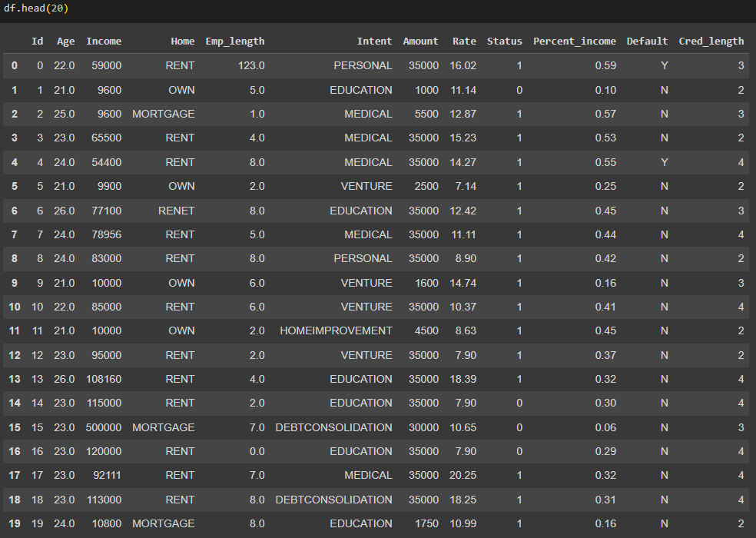Click the Percent_income value 0.59
756x538 pixels.
tap(605, 65)
